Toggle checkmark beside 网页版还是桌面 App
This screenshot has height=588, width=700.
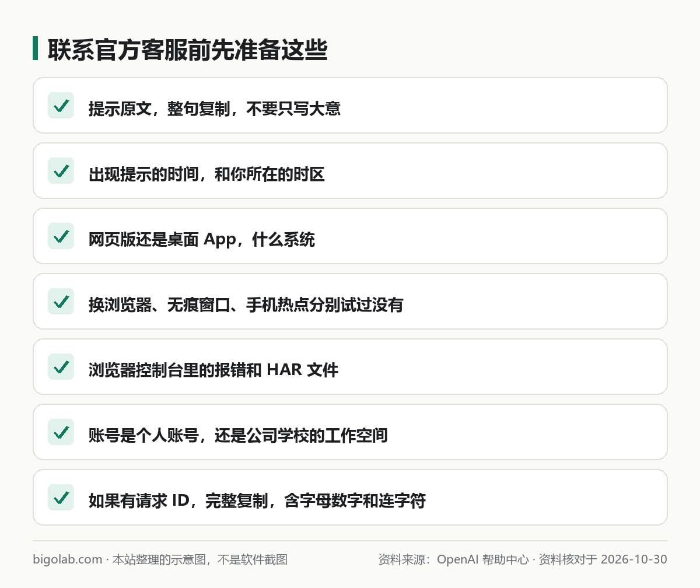pyautogui.click(x=61, y=236)
